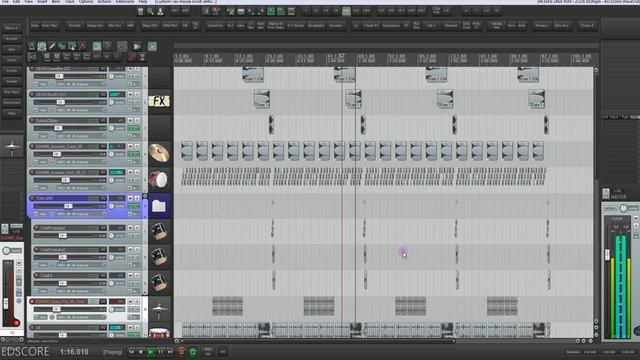The height and width of the screenshot is (360, 640).
Task: Jump to project end in transport
Action: coord(170,352)
